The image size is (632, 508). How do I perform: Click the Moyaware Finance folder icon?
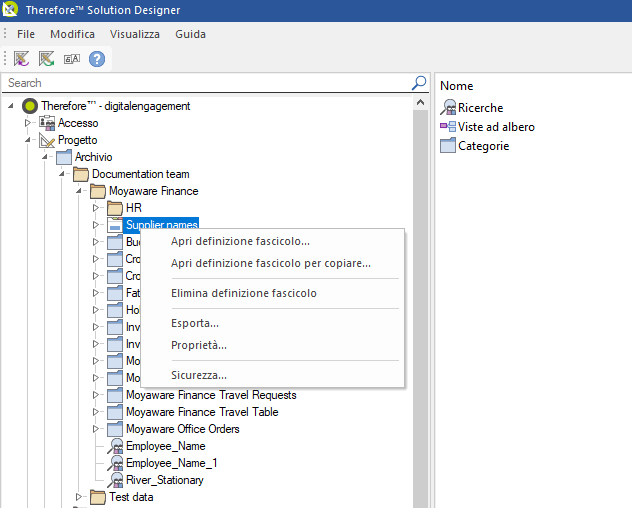click(98, 191)
